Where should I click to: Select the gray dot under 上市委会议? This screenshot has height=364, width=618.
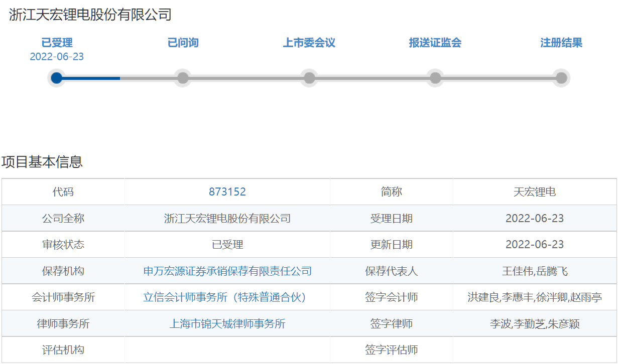point(309,78)
